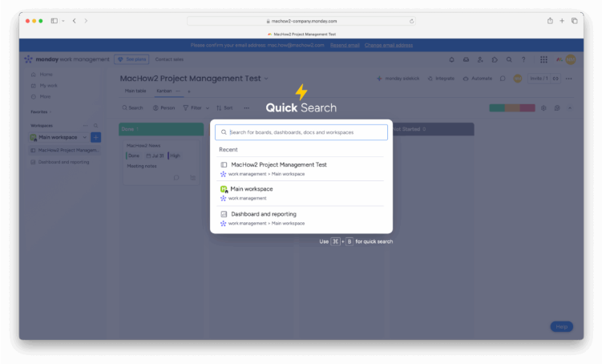Open the Kanban settings gear icon
602x364 pixels.
(x=543, y=108)
